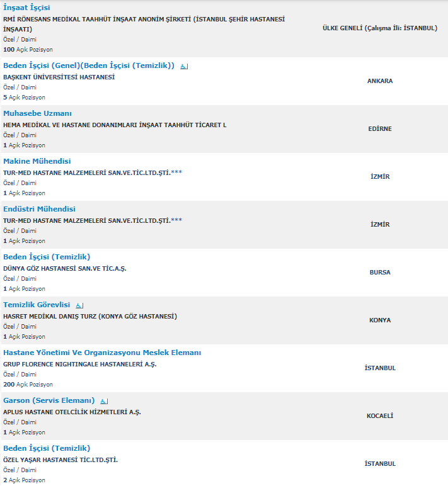Open the Endüstri Mühendisi job posting

coord(39,209)
